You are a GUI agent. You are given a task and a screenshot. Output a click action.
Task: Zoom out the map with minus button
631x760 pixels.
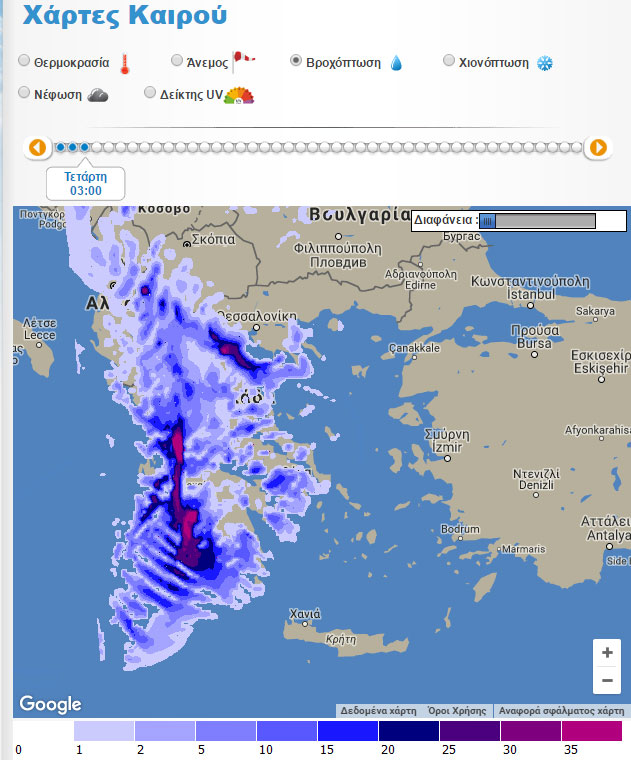point(606,681)
